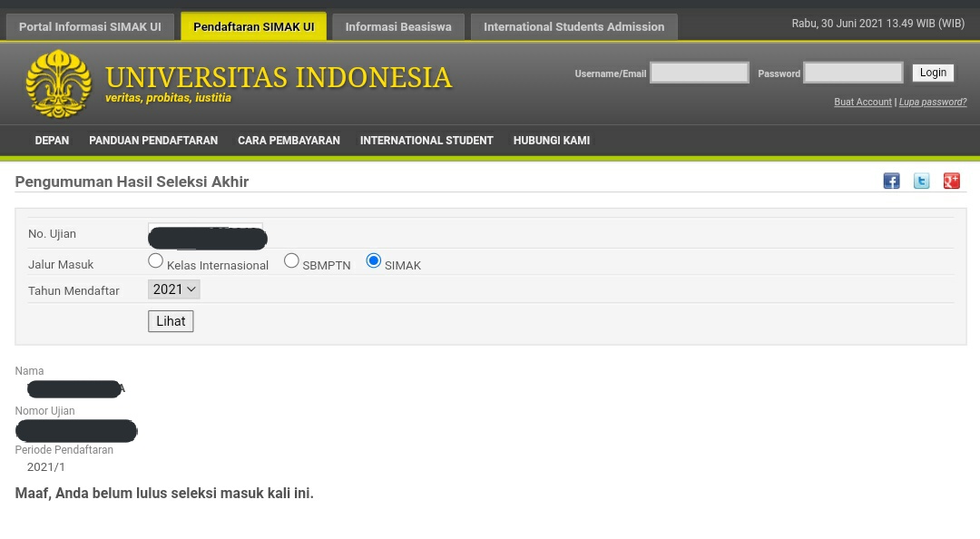Click the Lihat button to view results
Image resolution: width=980 pixels, height=539 pixels.
(x=171, y=320)
